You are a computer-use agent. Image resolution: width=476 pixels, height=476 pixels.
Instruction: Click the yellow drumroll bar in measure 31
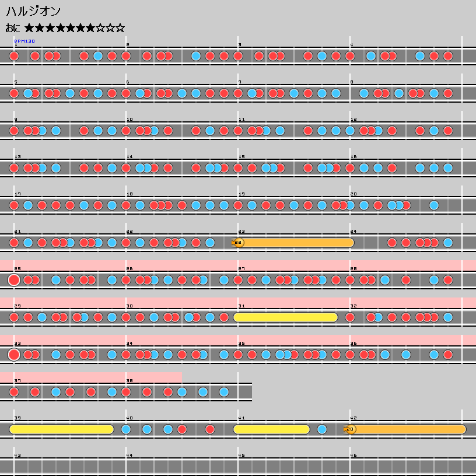click(x=286, y=317)
